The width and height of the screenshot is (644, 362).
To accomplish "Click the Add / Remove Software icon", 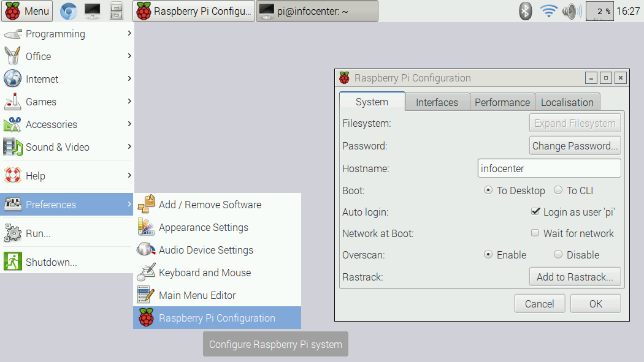I will click(146, 204).
